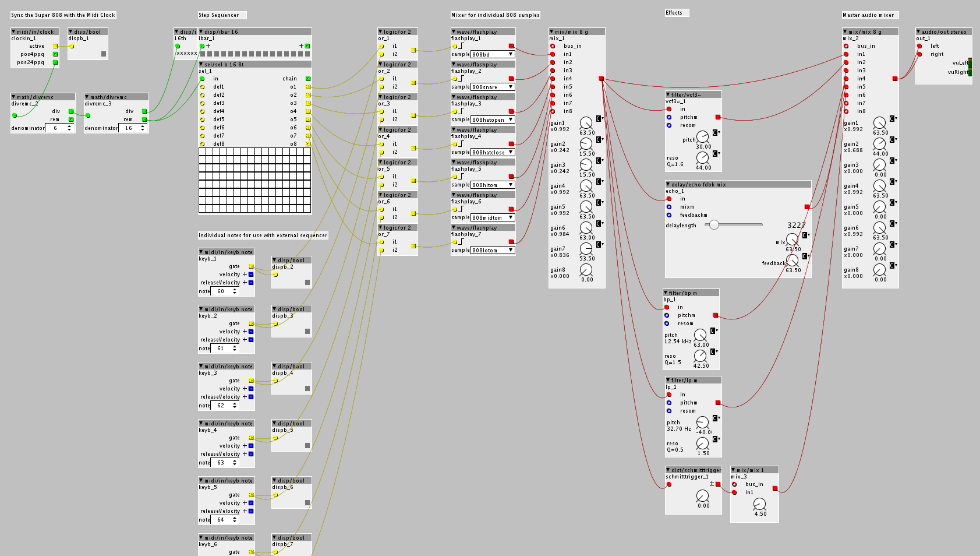Click the schmitttrigger_1 hysteresis dial
Screen dimensions: 980x556
[703, 496]
